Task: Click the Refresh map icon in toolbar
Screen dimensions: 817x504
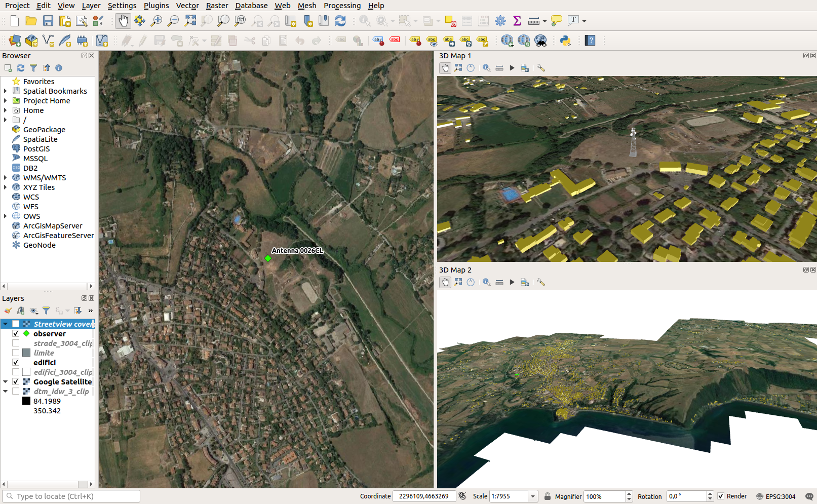Action: click(x=340, y=21)
